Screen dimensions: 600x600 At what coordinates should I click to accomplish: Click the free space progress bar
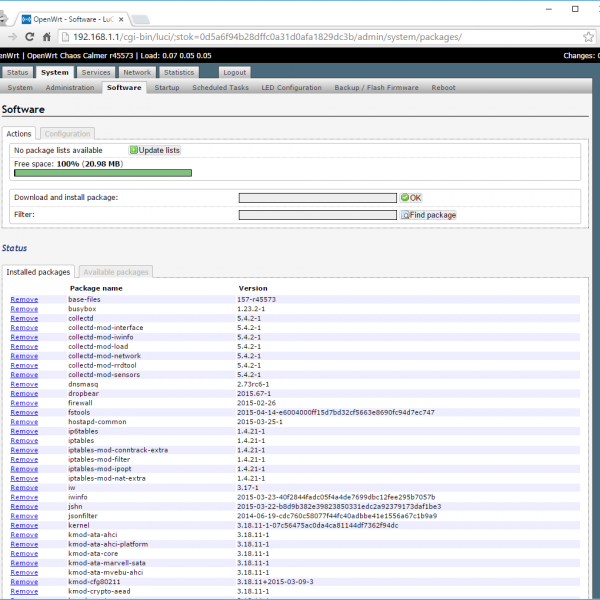(102, 173)
